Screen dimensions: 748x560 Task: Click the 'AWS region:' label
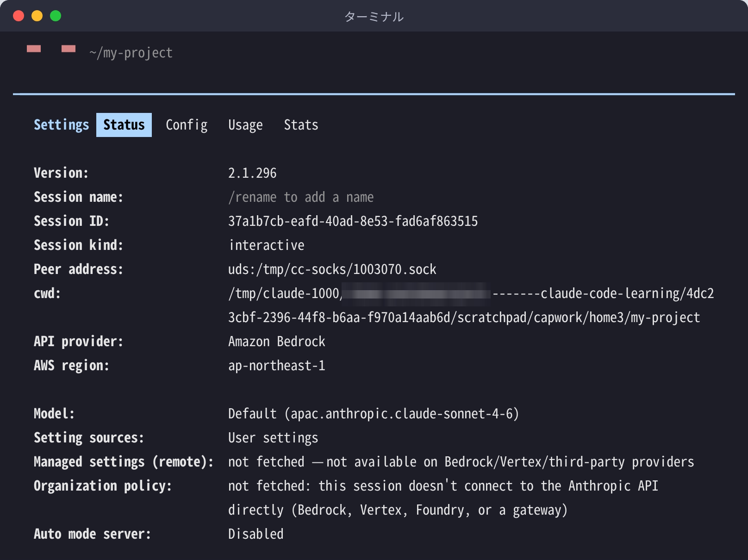pos(72,366)
